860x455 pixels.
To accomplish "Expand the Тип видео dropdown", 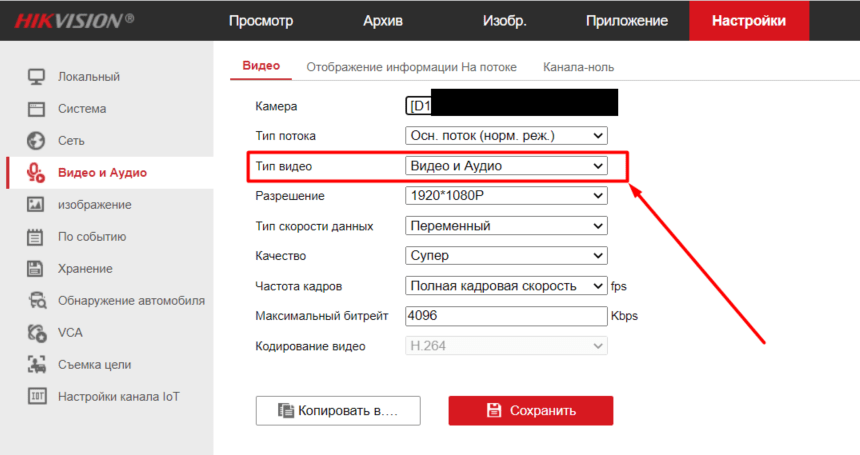I will [x=505, y=165].
